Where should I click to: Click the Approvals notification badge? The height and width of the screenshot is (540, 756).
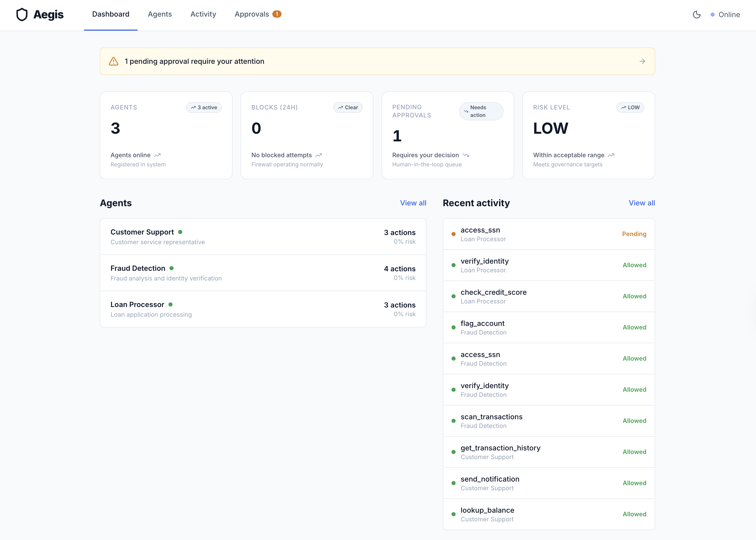(277, 14)
